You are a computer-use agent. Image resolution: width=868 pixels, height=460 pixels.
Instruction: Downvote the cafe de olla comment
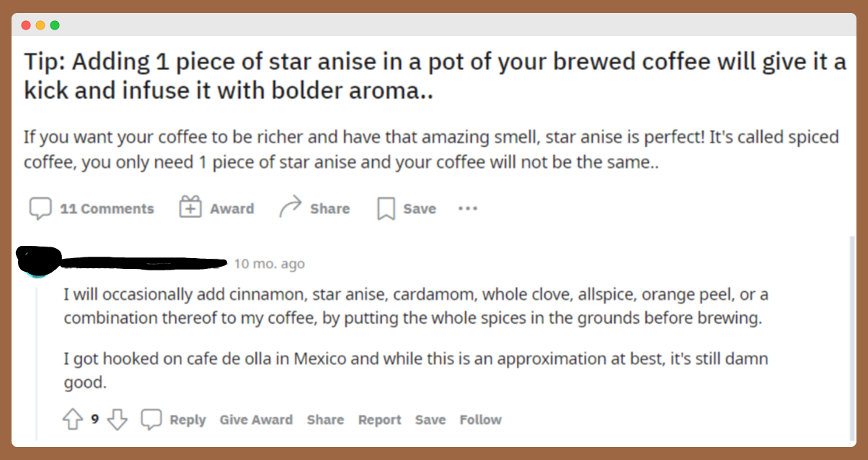click(x=117, y=420)
